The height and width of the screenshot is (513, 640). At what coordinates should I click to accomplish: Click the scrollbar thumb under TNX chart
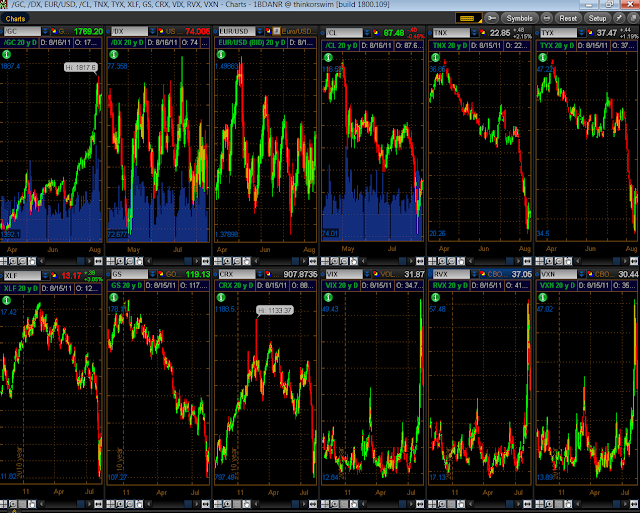[x=509, y=261]
